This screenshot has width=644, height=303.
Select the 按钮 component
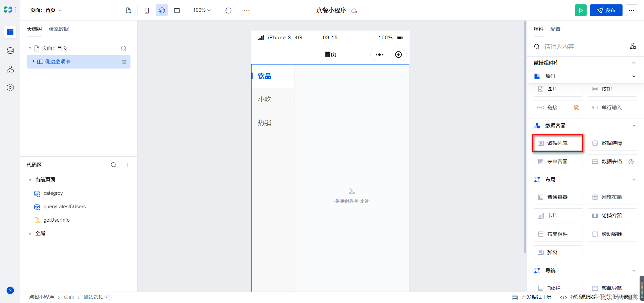(x=612, y=89)
